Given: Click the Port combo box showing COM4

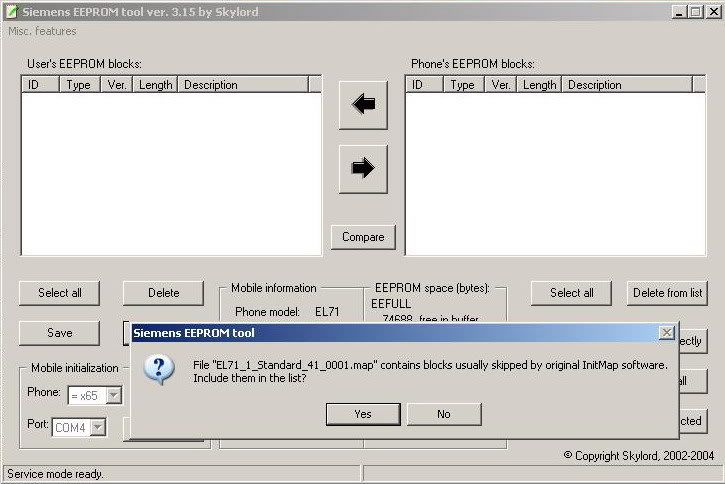Looking at the screenshot, I should (79, 428).
